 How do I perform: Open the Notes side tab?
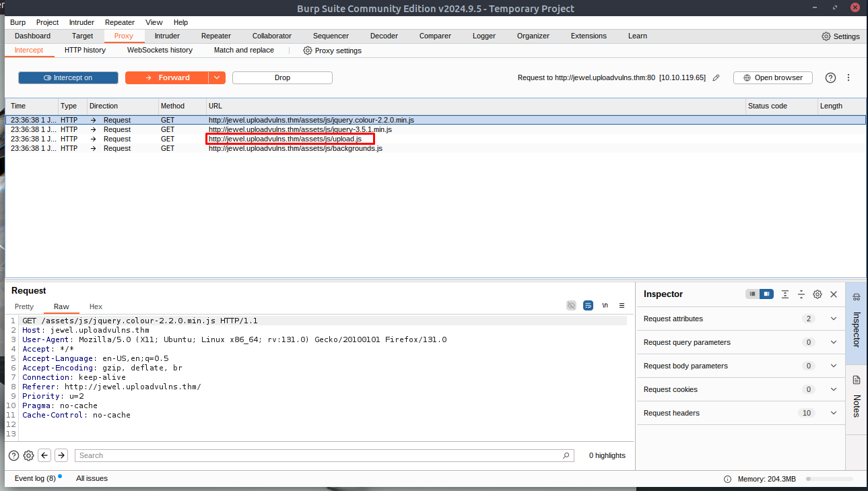coord(857,398)
